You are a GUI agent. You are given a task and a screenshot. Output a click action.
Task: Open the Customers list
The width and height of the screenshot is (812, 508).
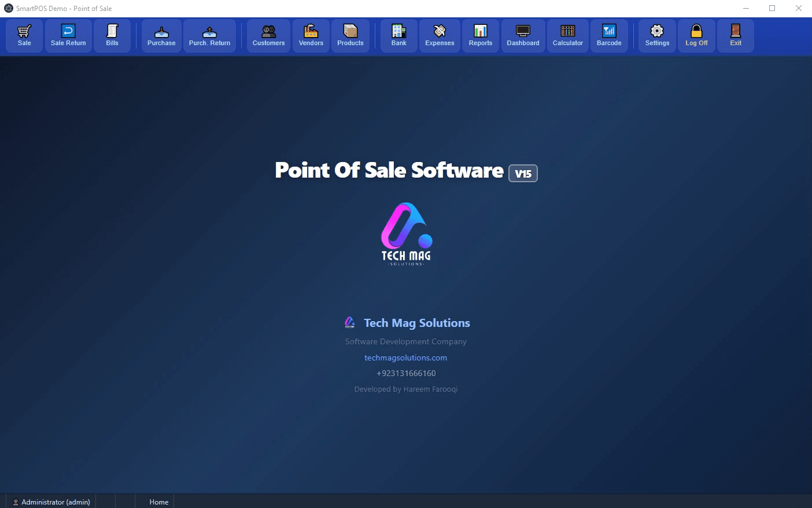pyautogui.click(x=268, y=35)
